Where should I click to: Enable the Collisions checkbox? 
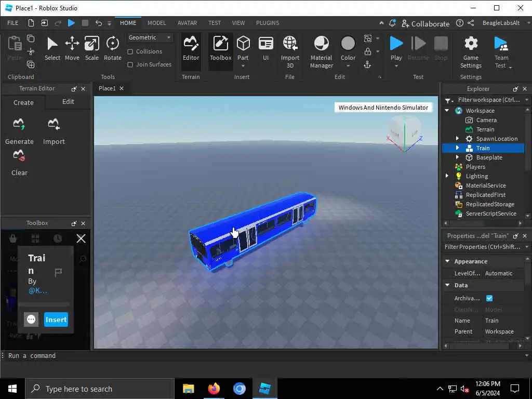pyautogui.click(x=130, y=51)
